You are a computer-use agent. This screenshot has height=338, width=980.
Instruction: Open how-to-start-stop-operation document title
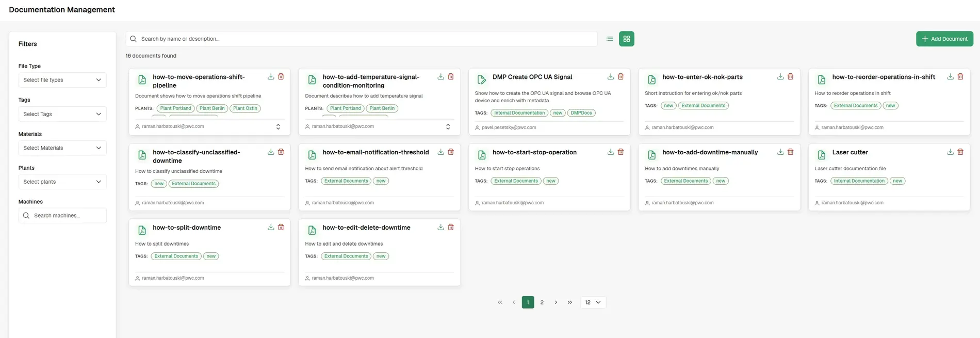click(x=534, y=152)
